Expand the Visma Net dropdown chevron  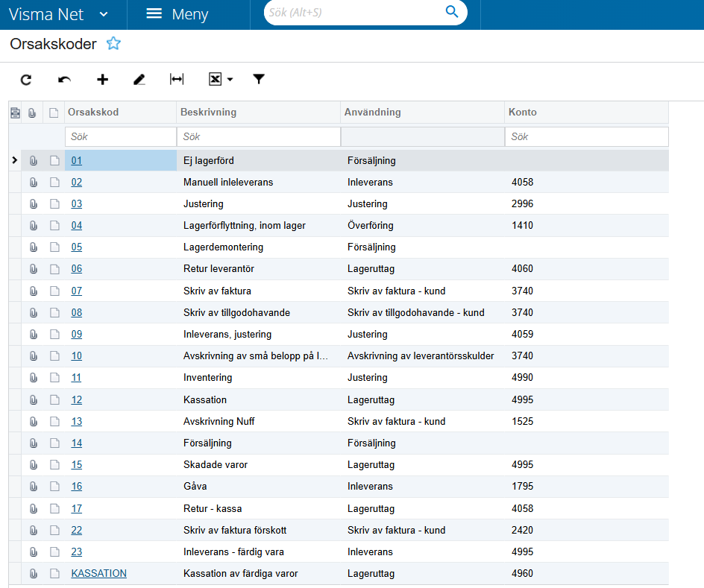[104, 14]
